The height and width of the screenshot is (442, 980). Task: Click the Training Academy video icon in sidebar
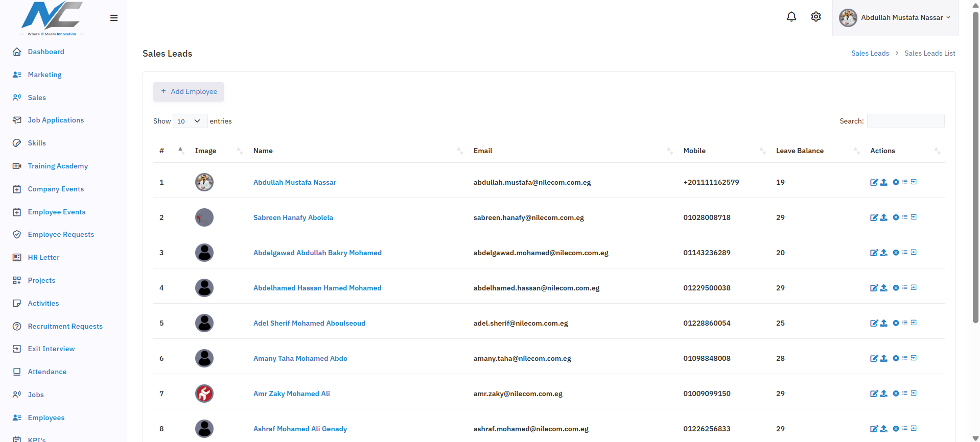(17, 166)
